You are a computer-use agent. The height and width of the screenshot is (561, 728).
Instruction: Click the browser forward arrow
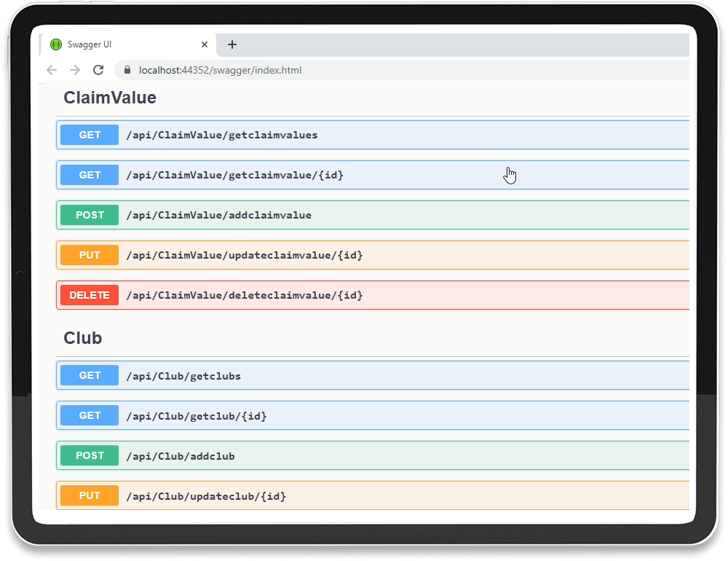74,70
